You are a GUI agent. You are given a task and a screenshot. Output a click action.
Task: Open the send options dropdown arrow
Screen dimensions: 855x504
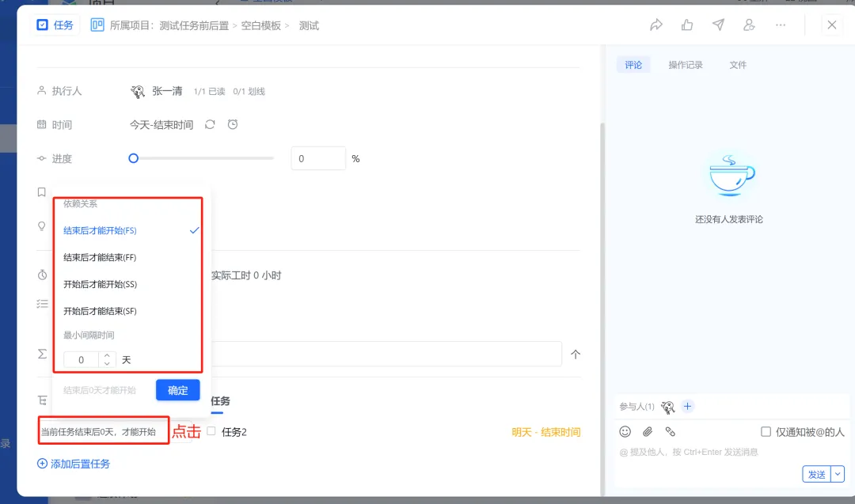[838, 474]
